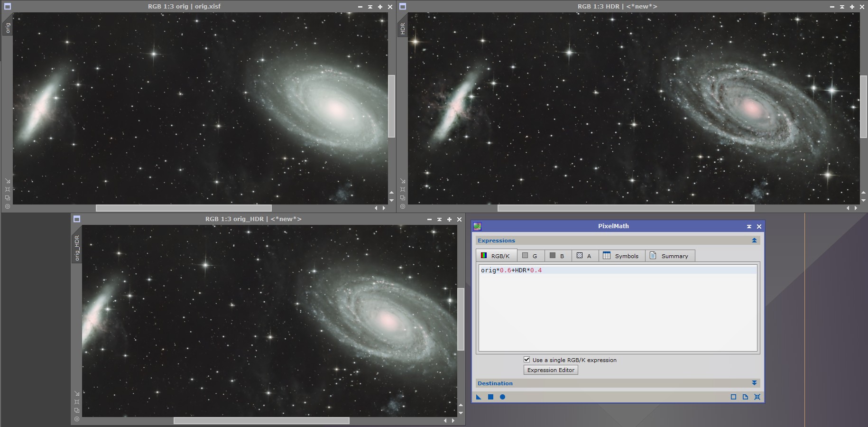
Task: Click zoom to fit icon in HDR window
Action: [403, 189]
